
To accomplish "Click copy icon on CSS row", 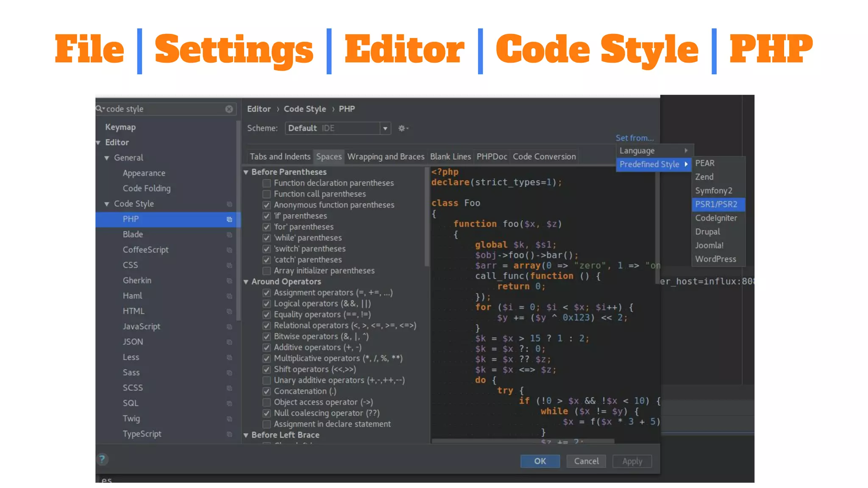I will (229, 265).
